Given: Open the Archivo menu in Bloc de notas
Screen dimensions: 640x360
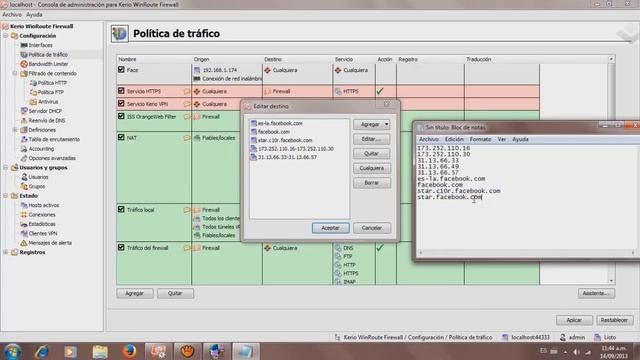Looking at the screenshot, I should pyautogui.click(x=429, y=139).
